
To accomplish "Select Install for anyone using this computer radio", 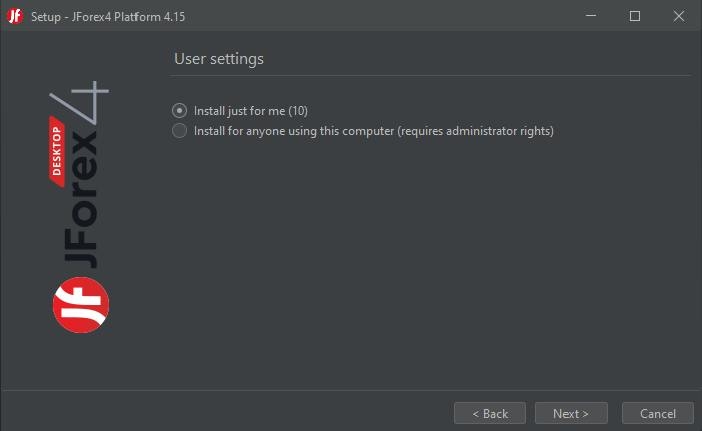I will point(180,131).
